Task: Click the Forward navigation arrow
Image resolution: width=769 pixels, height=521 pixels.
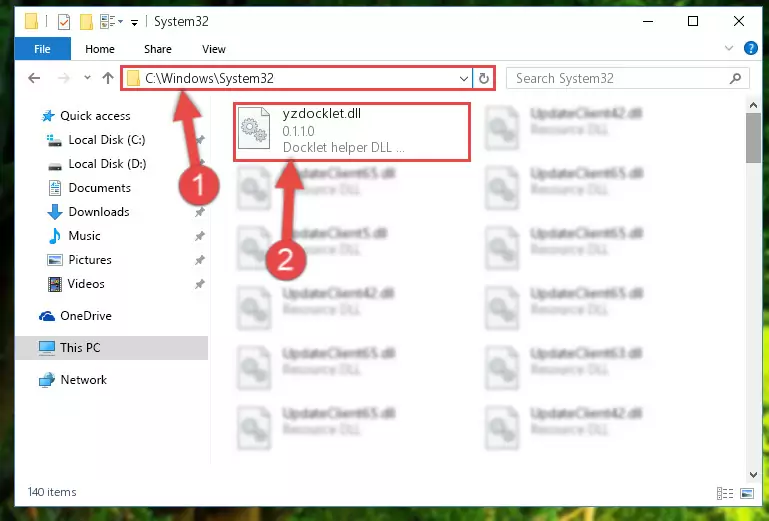Action: [63, 78]
